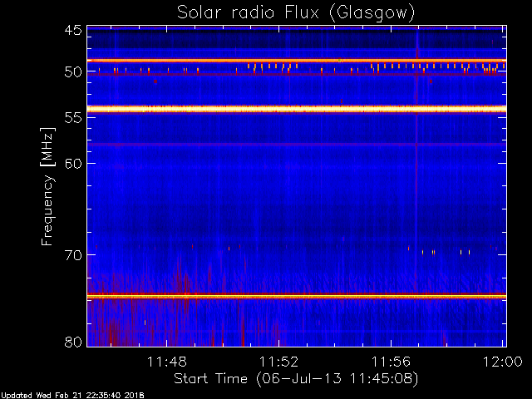
Task: Click the plot title "Solar radio Flux (Glasgow)"
Action: click(296, 13)
